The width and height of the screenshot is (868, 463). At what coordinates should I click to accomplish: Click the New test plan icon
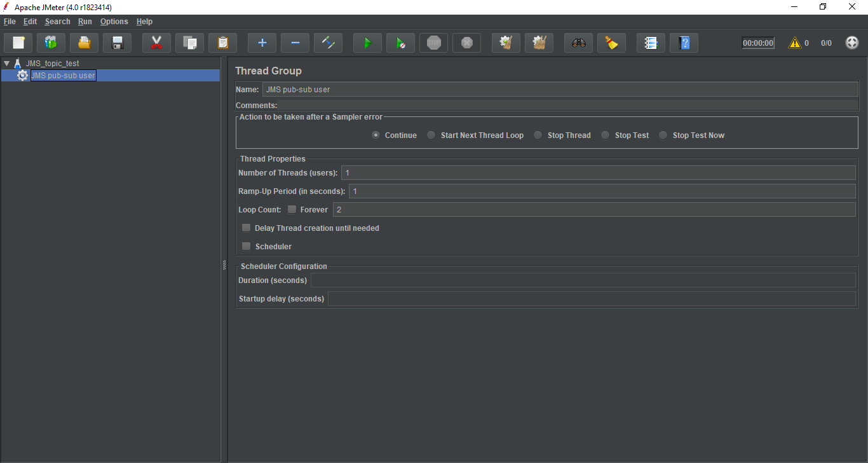coord(18,43)
